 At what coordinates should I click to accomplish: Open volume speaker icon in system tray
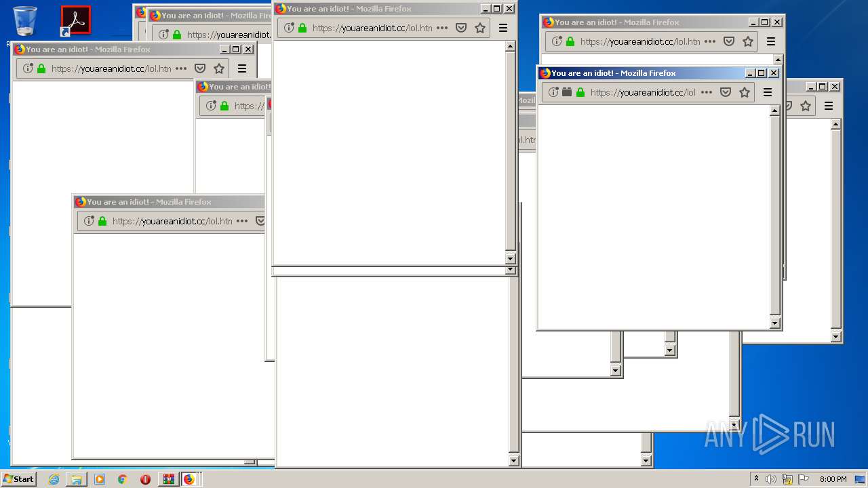[771, 479]
